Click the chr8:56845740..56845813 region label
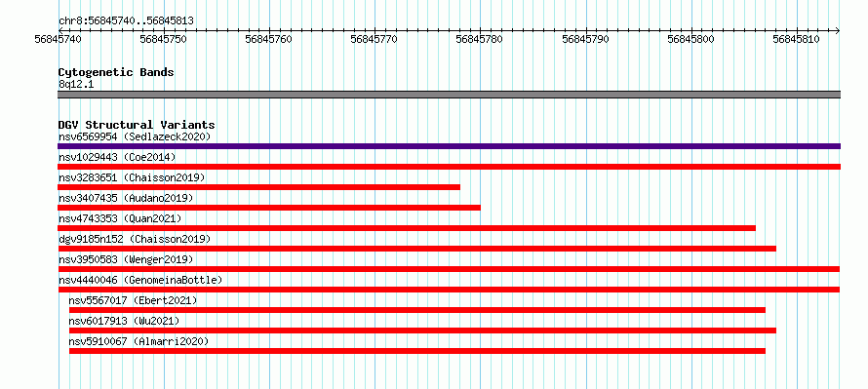The width and height of the screenshot is (868, 389). (126, 21)
